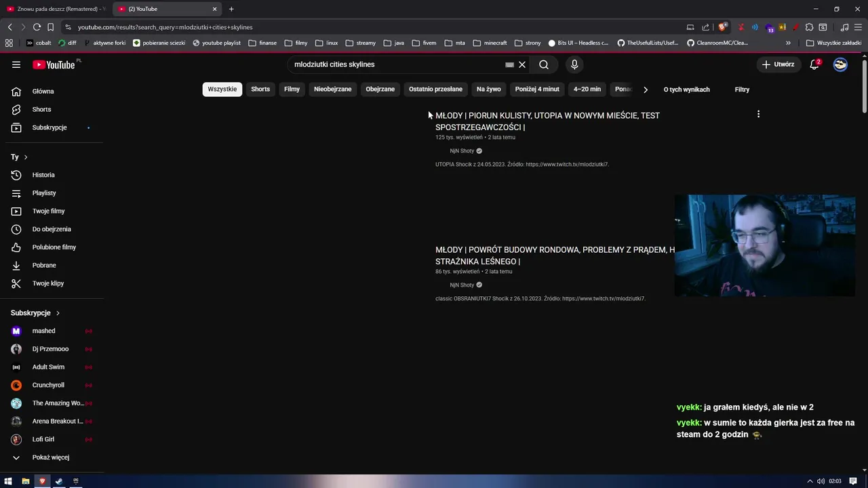
Task: Open Polubione filmy in the sidebar
Action: click(55, 247)
